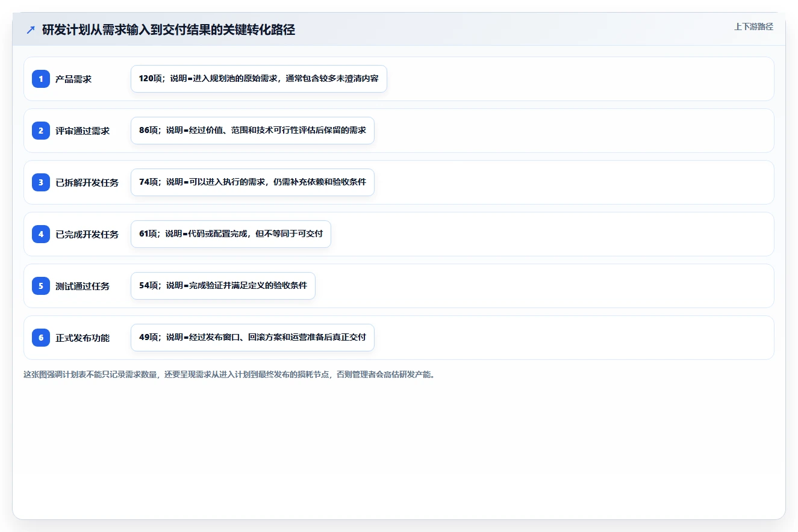Click the 54项 description box
Image resolution: width=798 pixels, height=532 pixels.
coord(223,286)
